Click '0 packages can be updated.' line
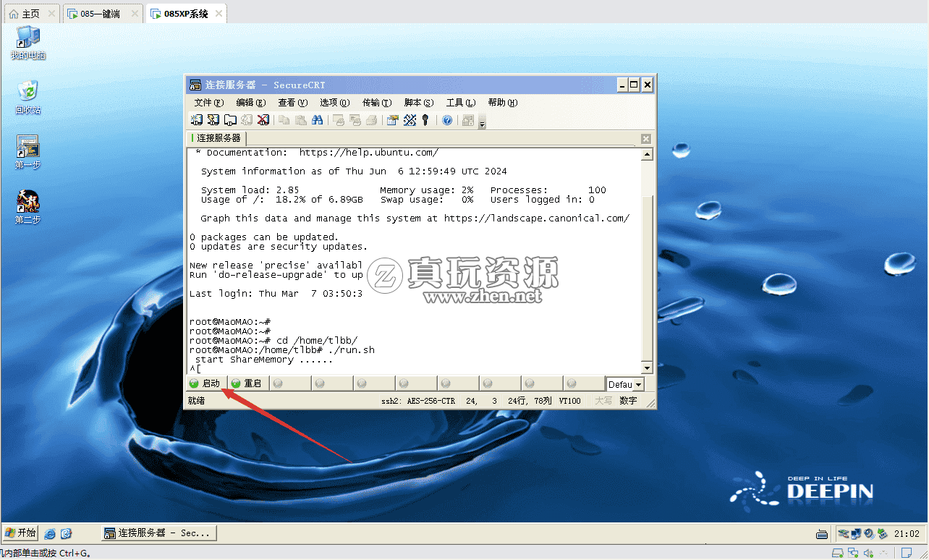 264,237
